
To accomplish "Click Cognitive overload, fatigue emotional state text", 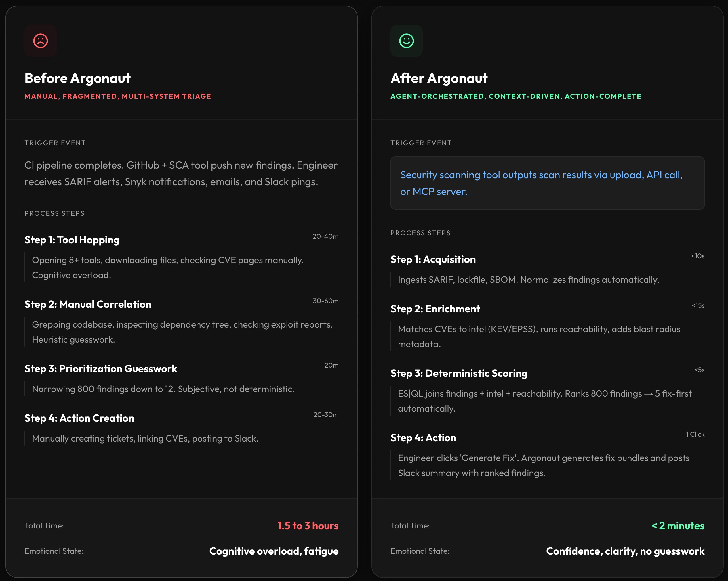I will click(x=274, y=551).
